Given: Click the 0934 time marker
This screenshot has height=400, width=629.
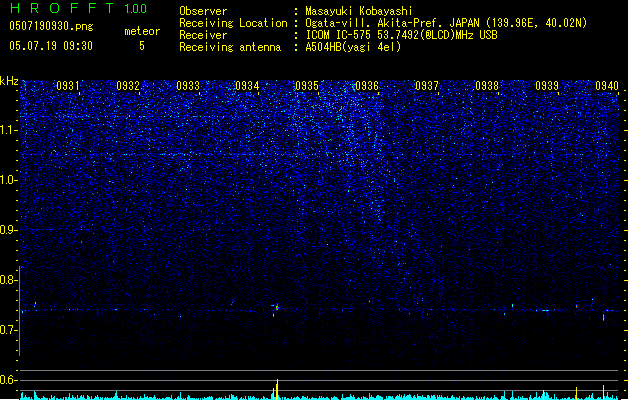Looking at the screenshot, I should [247, 86].
